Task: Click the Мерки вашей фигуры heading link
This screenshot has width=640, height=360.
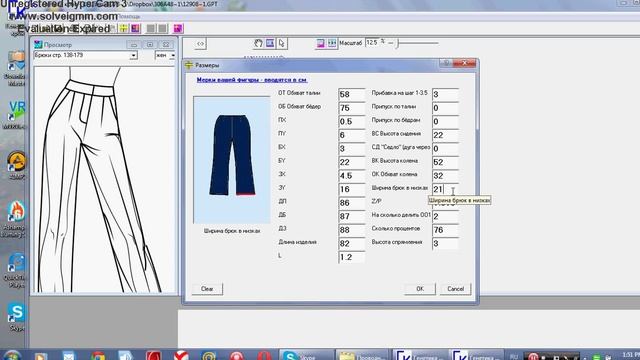Action: [x=252, y=80]
